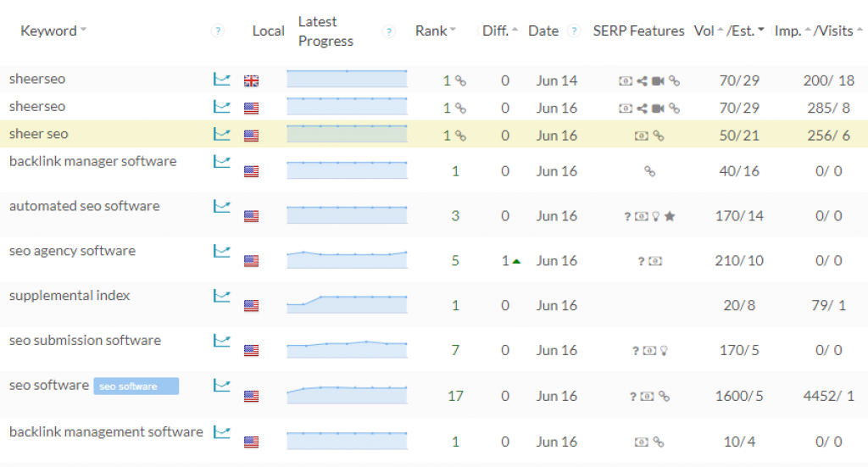Screen dimensions: 868x467
Task: Open chart icon for sheer seo row
Action: pyautogui.click(x=222, y=134)
